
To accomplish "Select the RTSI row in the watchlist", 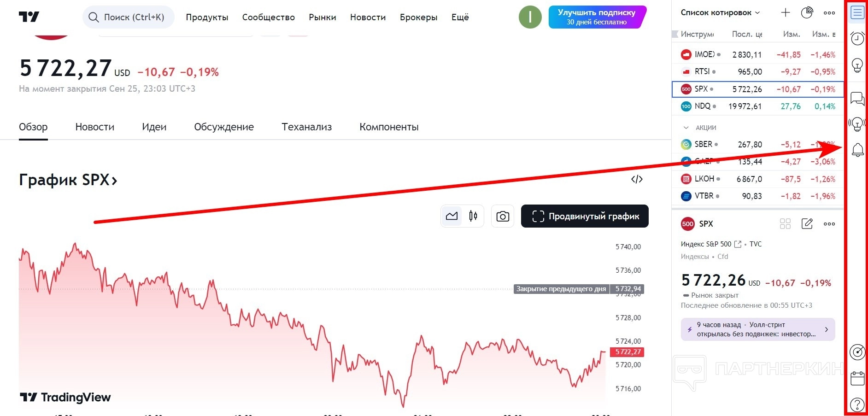I will [x=758, y=72].
